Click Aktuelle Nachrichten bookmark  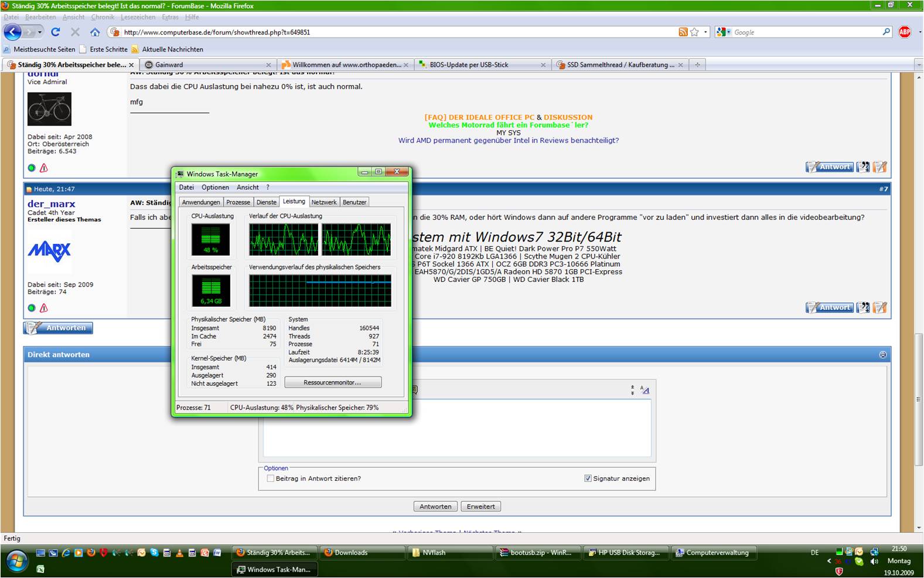[168, 49]
